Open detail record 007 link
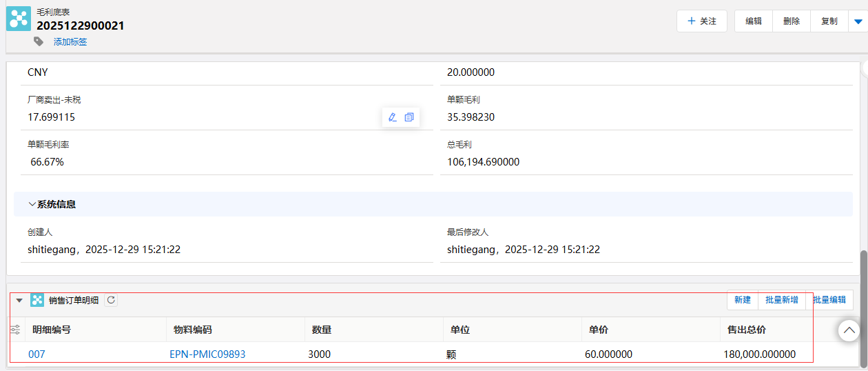Viewport: 868px width, 371px height. click(x=37, y=354)
